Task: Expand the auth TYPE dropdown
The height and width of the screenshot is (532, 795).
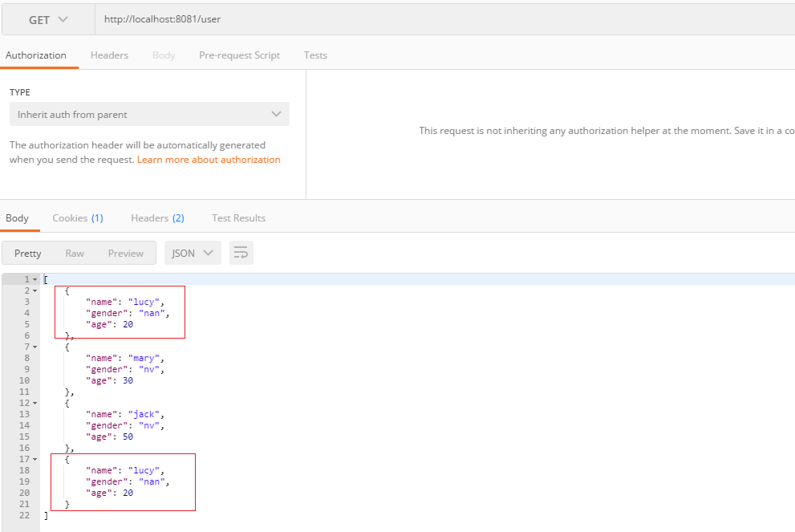Action: tap(149, 115)
